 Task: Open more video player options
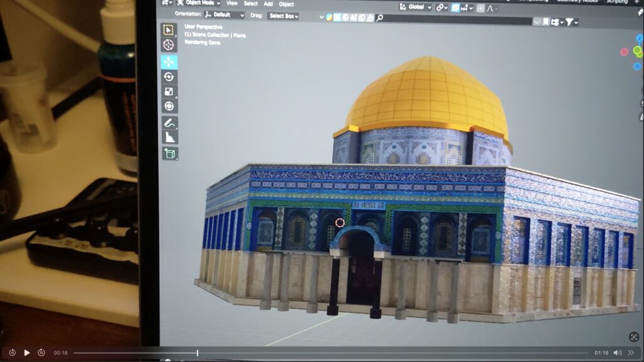coord(631,353)
